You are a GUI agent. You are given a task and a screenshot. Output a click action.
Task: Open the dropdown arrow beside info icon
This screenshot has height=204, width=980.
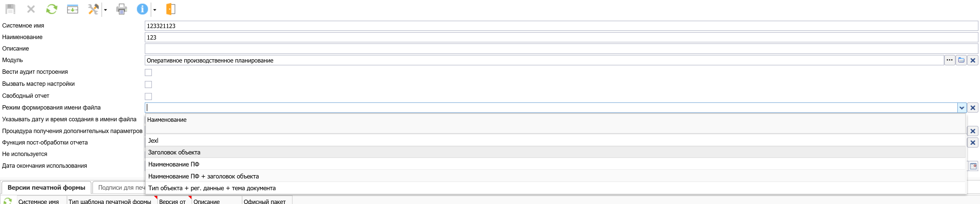click(155, 10)
